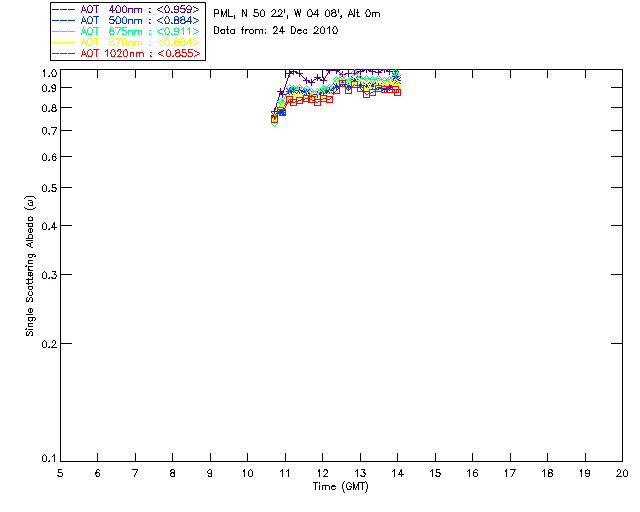This screenshot has width=640, height=512.
Task: Click the Time (GMT) axis title
Action: 340,487
